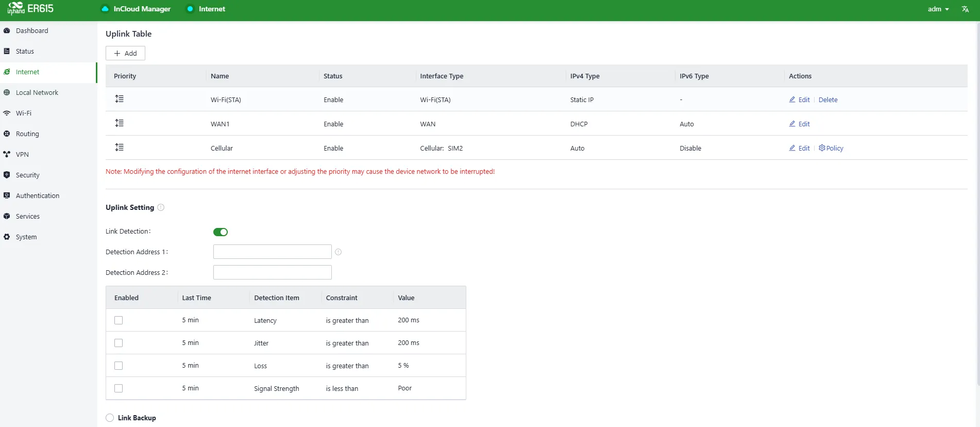
Task: Click the Security shield icon
Action: [7, 175]
